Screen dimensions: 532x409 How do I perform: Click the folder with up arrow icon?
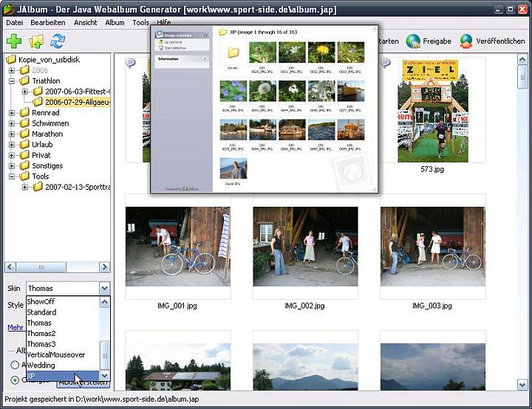point(35,41)
